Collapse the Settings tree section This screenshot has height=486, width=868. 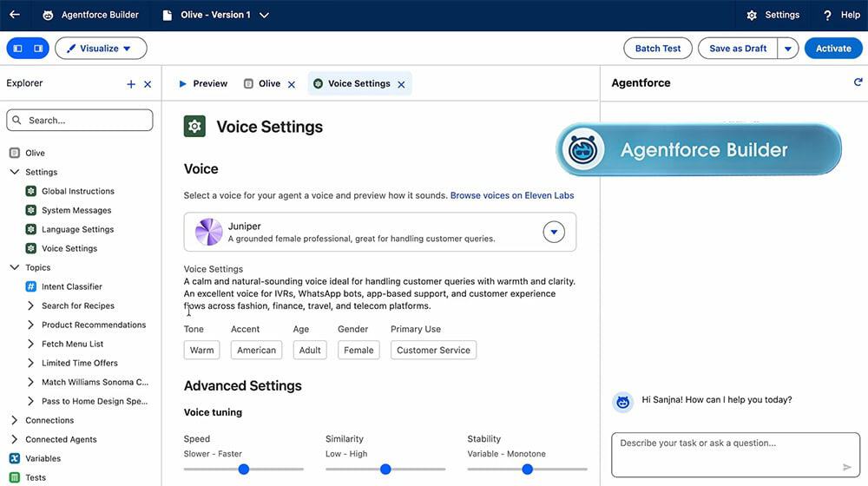[15, 172]
